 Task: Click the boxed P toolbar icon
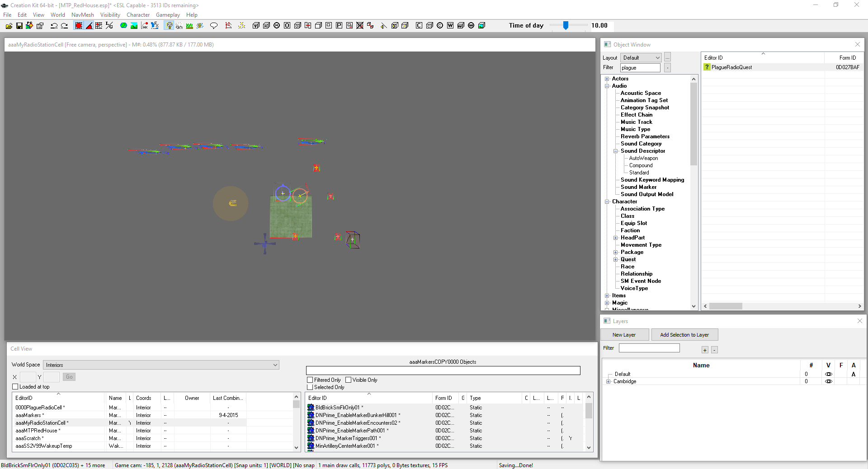click(339, 26)
